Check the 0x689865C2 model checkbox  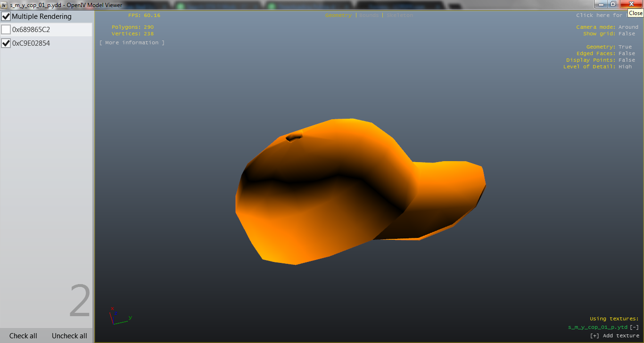6,30
